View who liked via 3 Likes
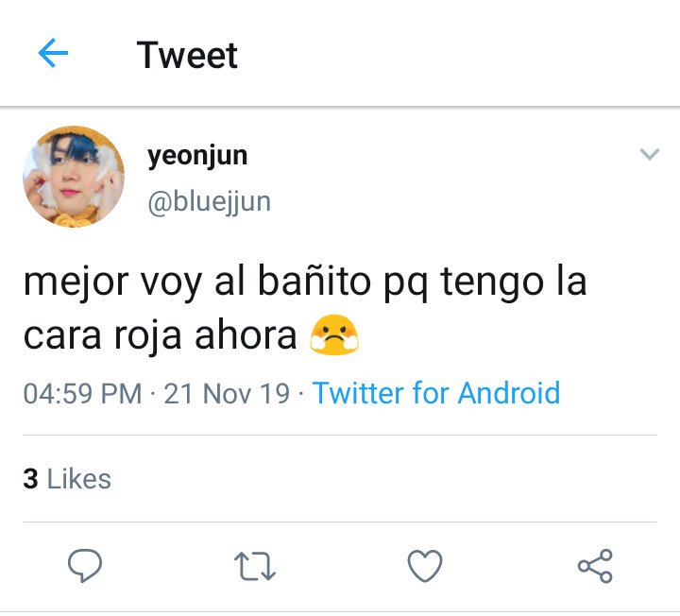 pyautogui.click(x=67, y=479)
